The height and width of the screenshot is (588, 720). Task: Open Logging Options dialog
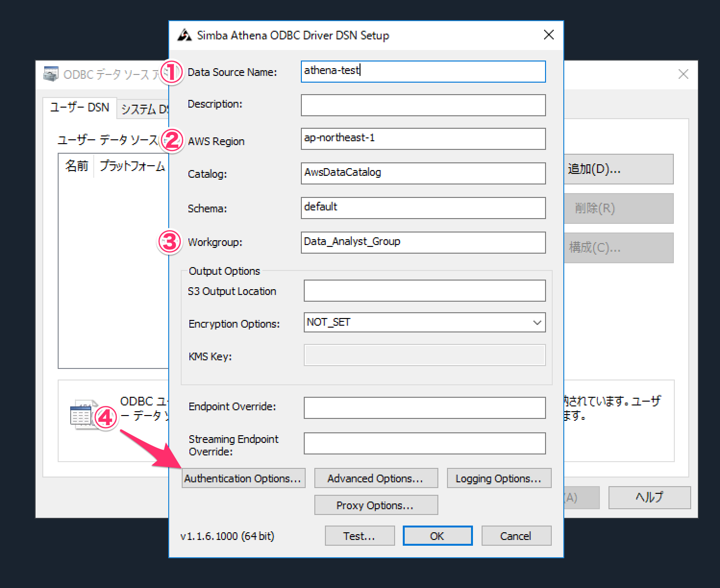pyautogui.click(x=498, y=478)
